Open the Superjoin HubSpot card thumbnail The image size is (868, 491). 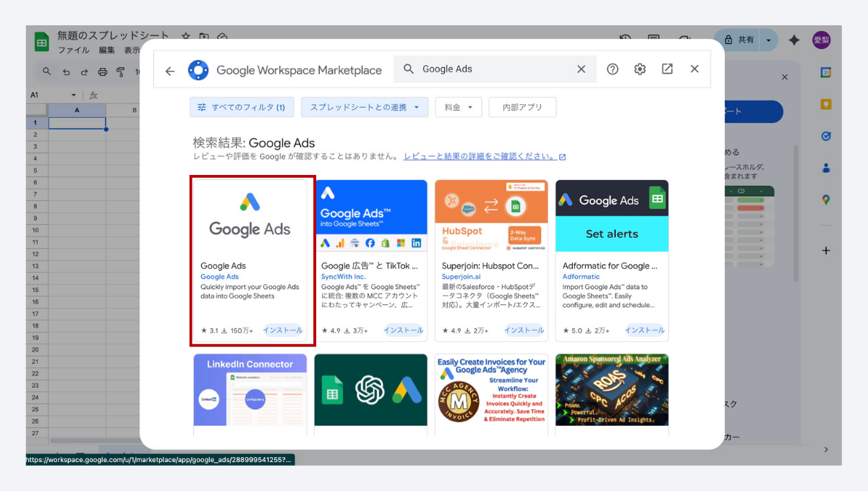[492, 215]
